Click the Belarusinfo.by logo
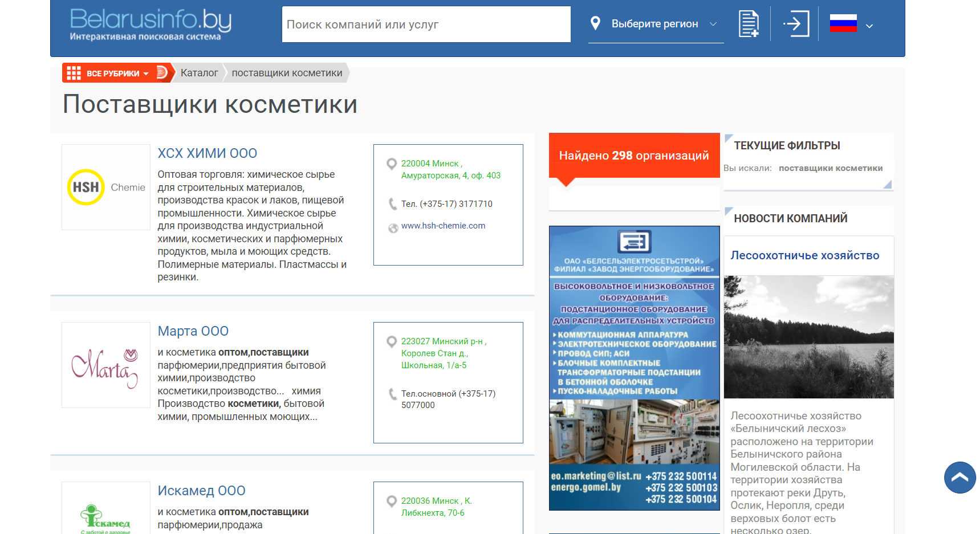Image resolution: width=980 pixels, height=534 pixels. pos(151,24)
